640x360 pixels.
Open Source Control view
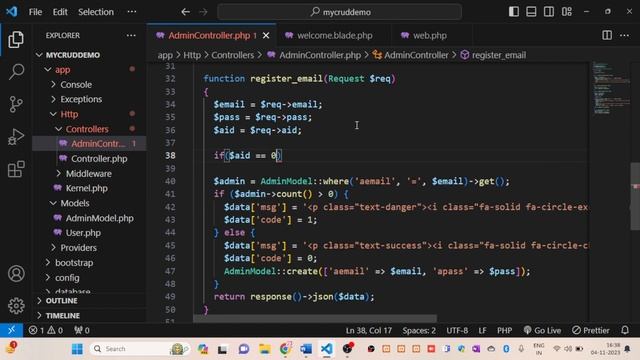pos(16,104)
